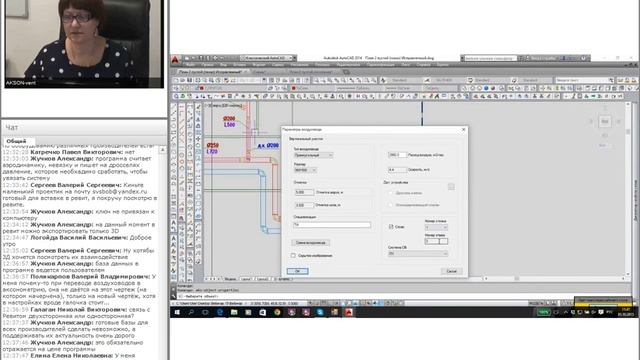
Task: Open workspace dropdown in AutoCAD title bar
Action: coord(269,58)
